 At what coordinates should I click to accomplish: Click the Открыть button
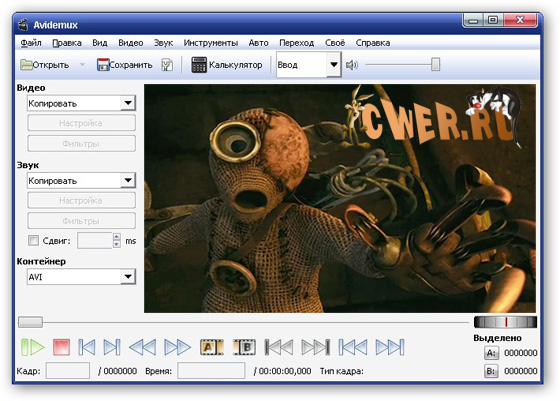click(x=45, y=65)
